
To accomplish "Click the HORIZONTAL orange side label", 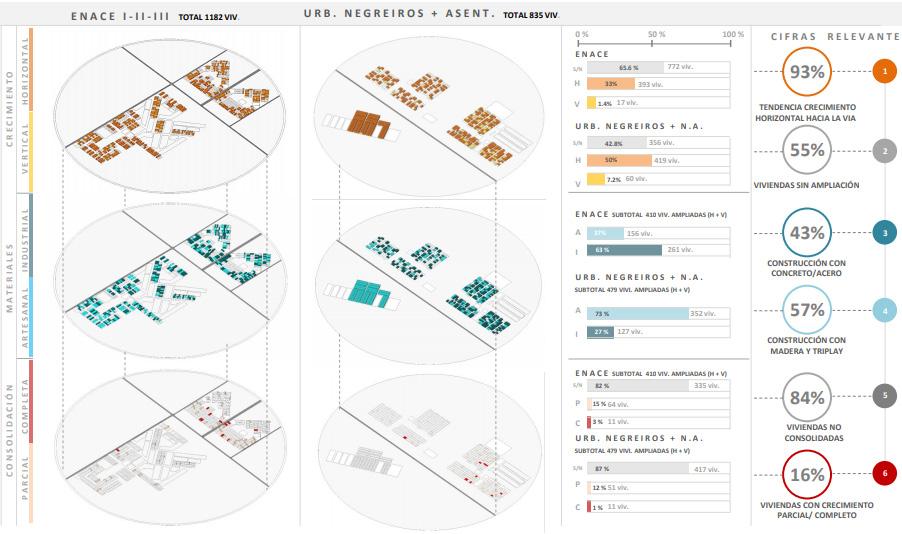I will pyautogui.click(x=25, y=70).
